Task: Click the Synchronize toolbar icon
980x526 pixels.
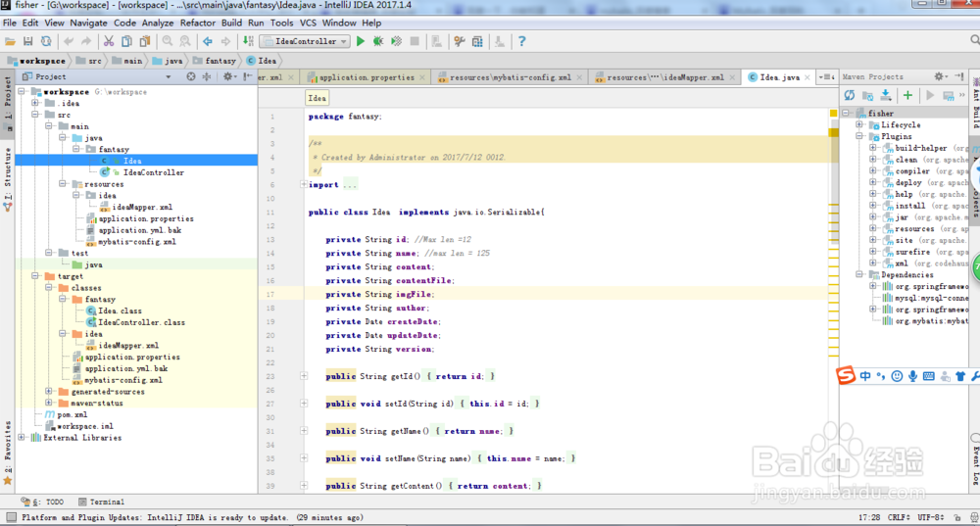Action: [x=46, y=42]
